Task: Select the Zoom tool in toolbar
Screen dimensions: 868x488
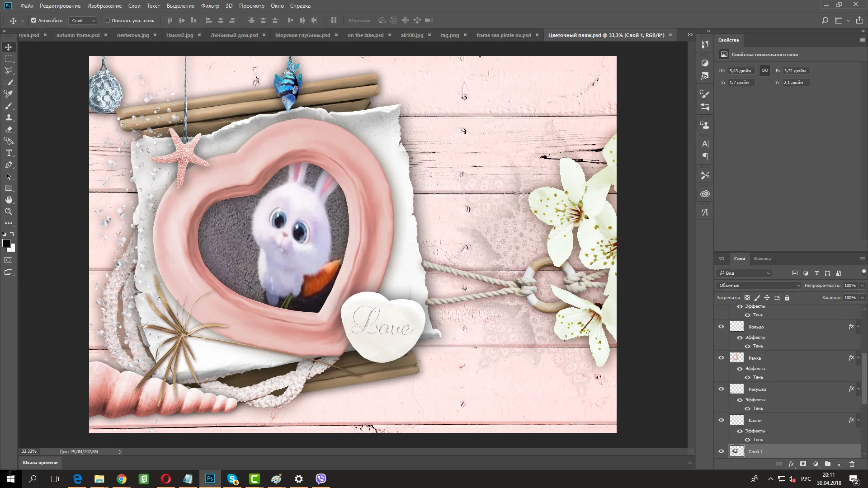Action: [9, 211]
